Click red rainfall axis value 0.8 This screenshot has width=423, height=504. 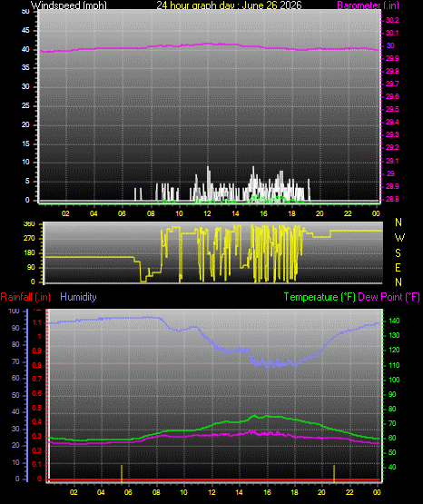[37, 365]
